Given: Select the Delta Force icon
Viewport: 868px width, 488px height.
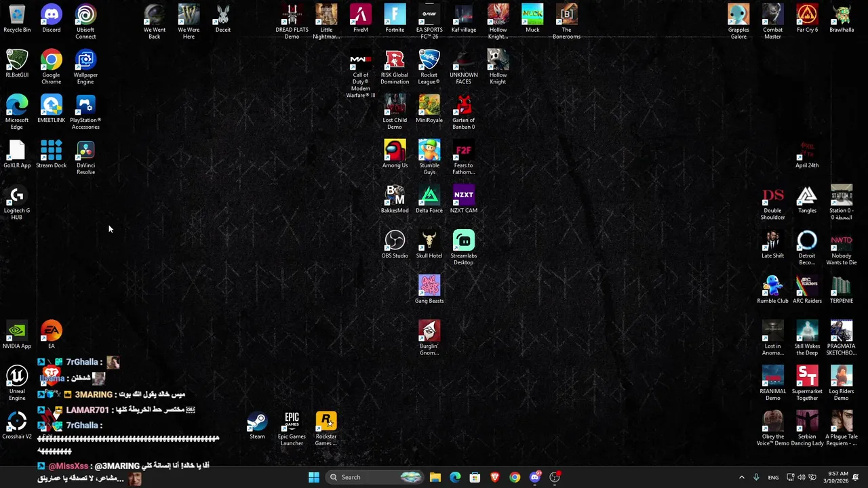Looking at the screenshot, I should coord(429,200).
